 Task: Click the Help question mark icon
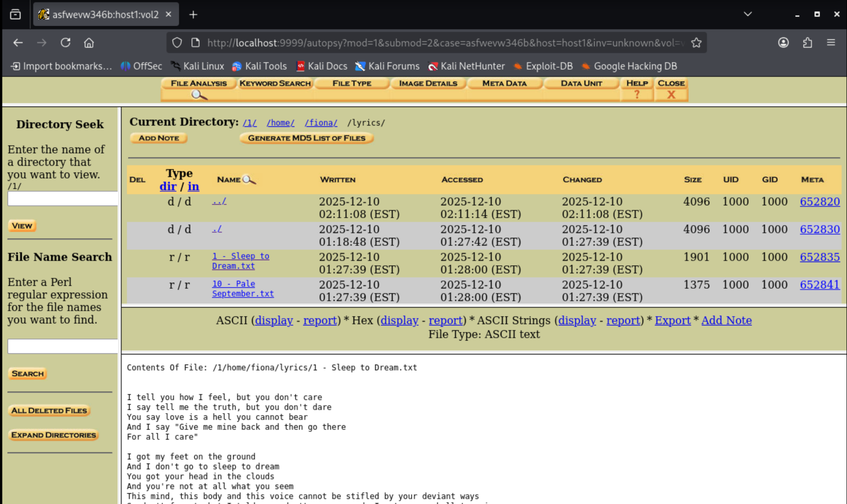[637, 94]
